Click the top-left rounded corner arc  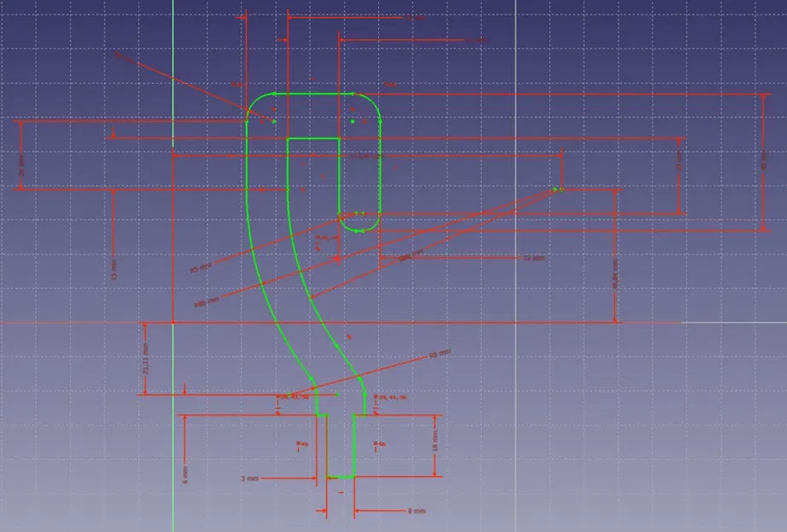pyautogui.click(x=256, y=102)
